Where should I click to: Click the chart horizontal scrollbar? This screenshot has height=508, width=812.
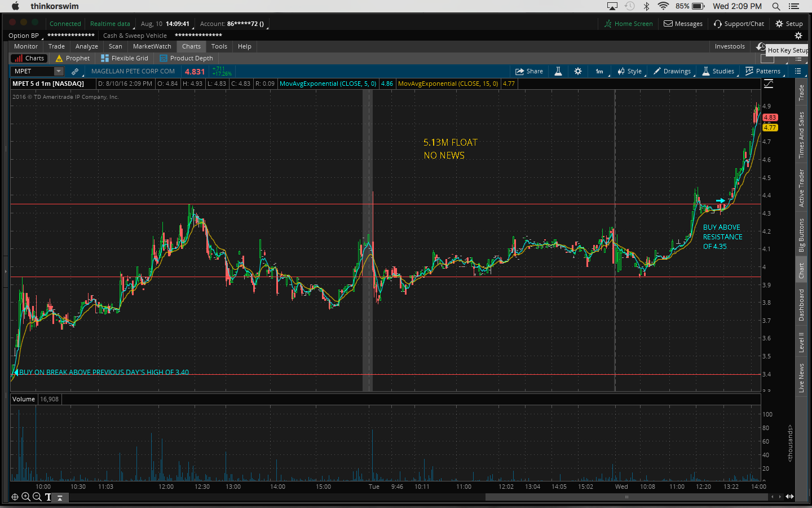coord(626,497)
